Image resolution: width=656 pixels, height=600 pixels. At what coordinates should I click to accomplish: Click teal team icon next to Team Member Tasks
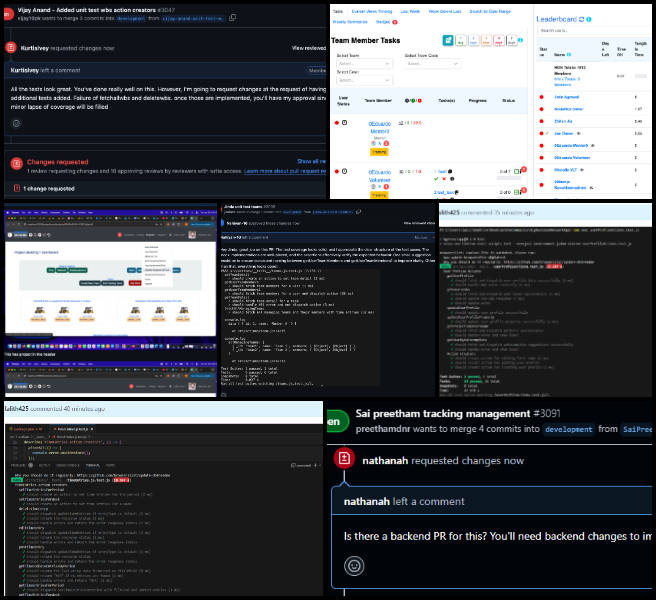(448, 40)
